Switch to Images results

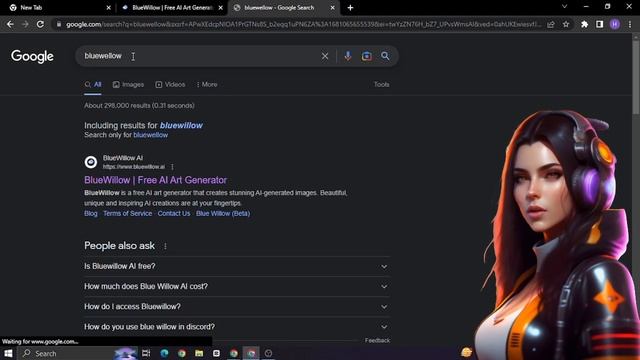[128, 84]
